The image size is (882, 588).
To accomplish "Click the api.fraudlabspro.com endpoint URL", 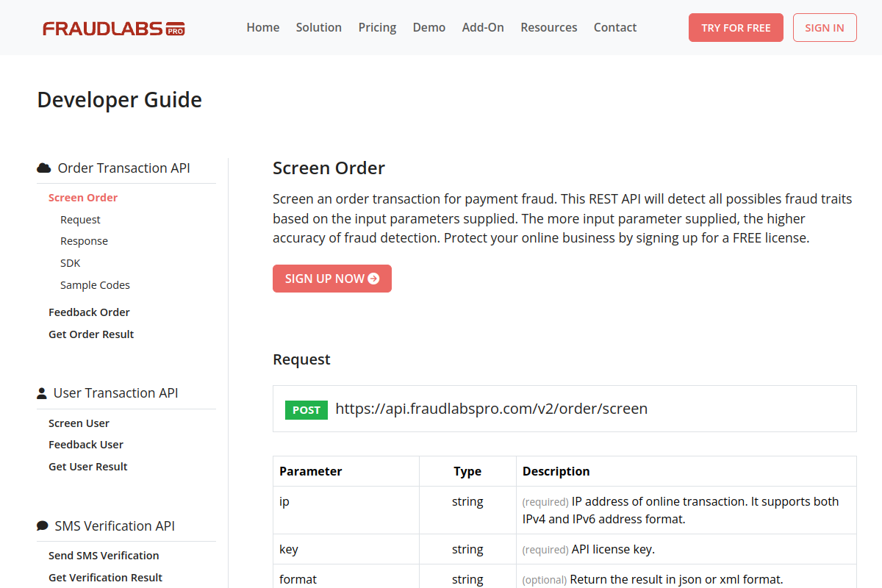I will pos(492,409).
